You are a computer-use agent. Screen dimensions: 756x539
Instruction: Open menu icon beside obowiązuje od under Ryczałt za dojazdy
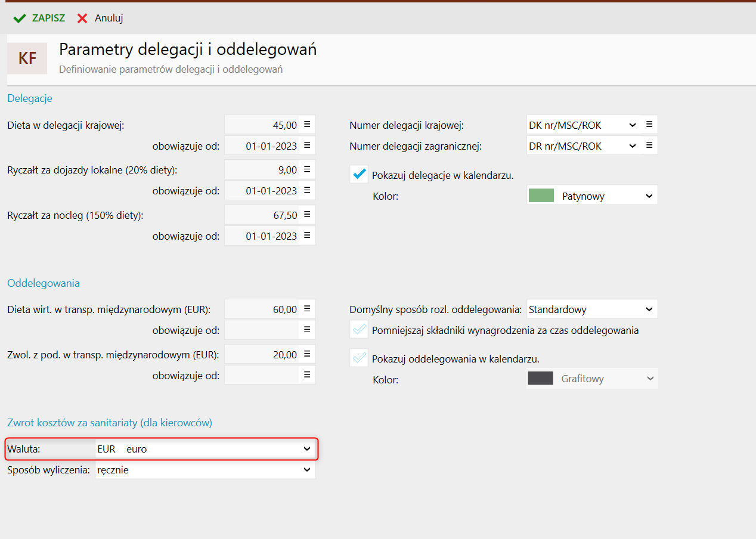click(307, 190)
